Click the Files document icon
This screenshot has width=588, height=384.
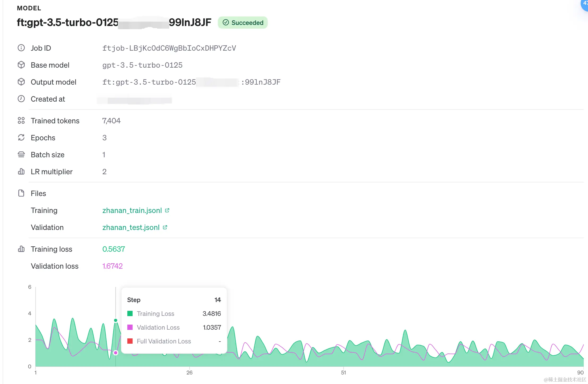pos(21,193)
